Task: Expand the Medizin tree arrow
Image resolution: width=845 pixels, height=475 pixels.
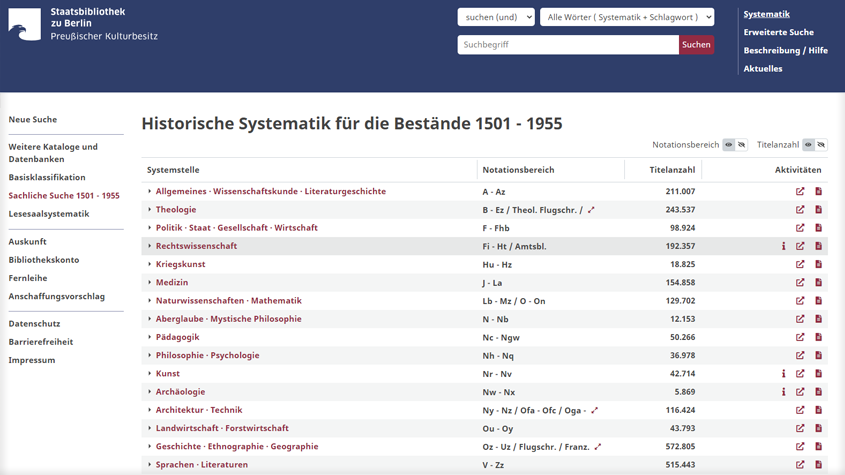Action: click(x=149, y=283)
